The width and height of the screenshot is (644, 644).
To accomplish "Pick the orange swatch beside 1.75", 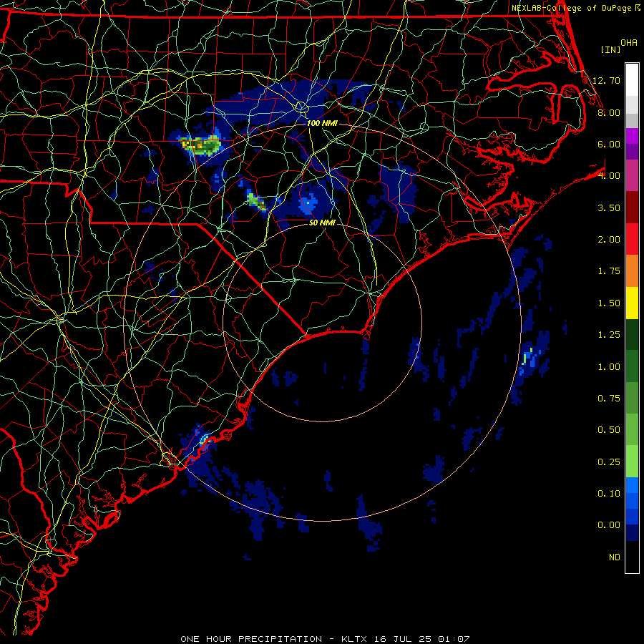I will tap(632, 271).
